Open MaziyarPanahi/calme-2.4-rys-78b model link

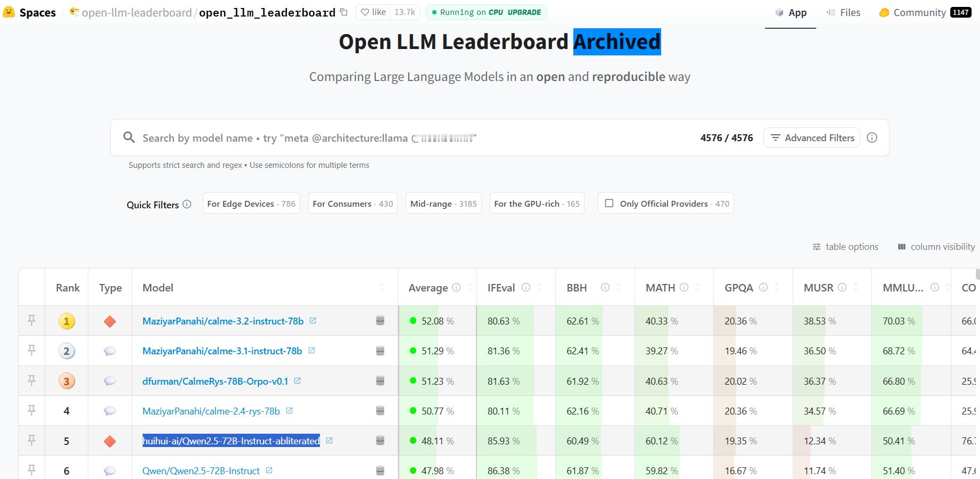[211, 411]
